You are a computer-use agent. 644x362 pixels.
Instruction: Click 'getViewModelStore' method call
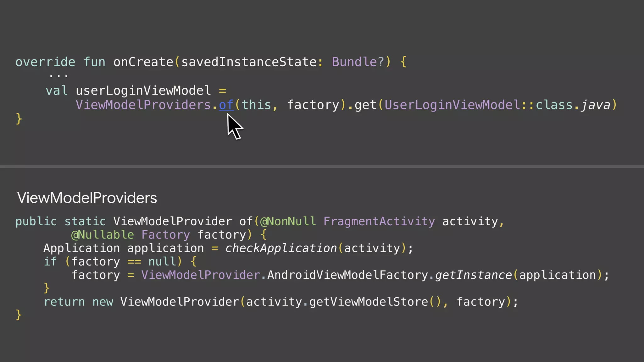369,302
